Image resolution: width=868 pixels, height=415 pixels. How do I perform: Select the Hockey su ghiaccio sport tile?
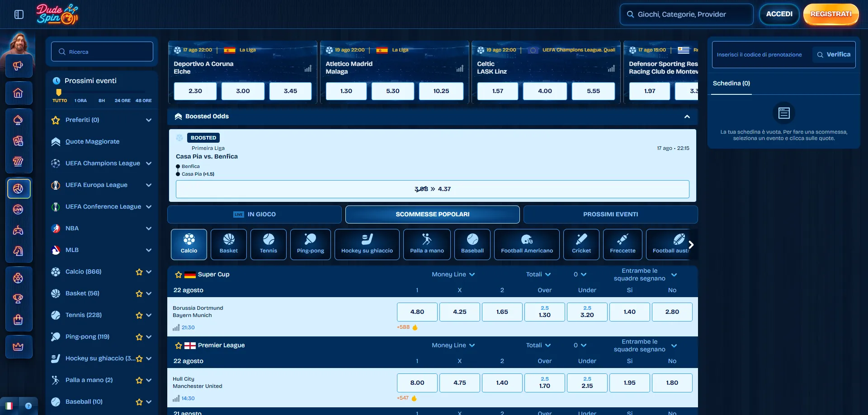pos(367,244)
